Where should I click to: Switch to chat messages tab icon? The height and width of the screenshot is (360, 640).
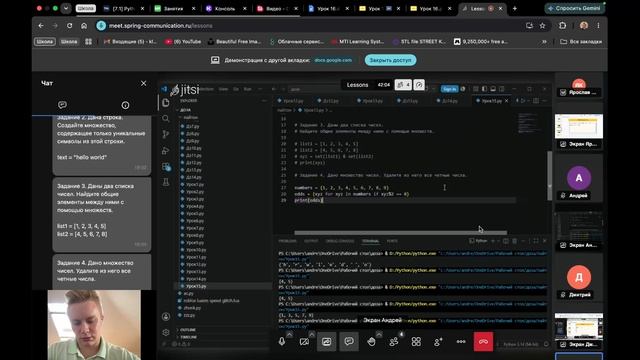[62, 105]
